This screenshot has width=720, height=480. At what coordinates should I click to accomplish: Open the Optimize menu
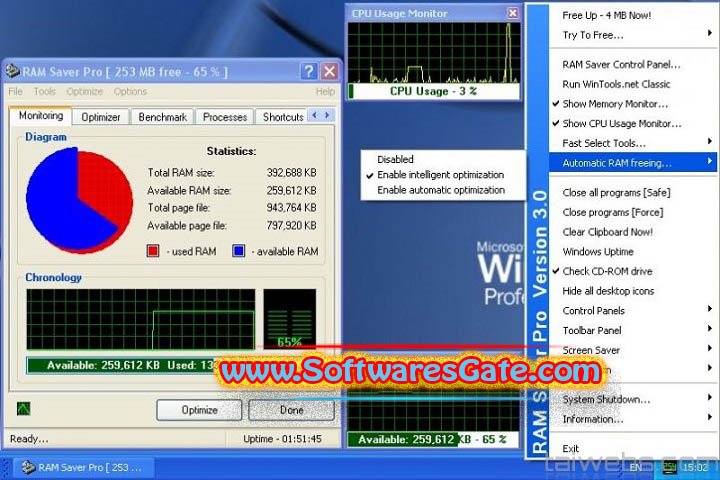click(84, 91)
